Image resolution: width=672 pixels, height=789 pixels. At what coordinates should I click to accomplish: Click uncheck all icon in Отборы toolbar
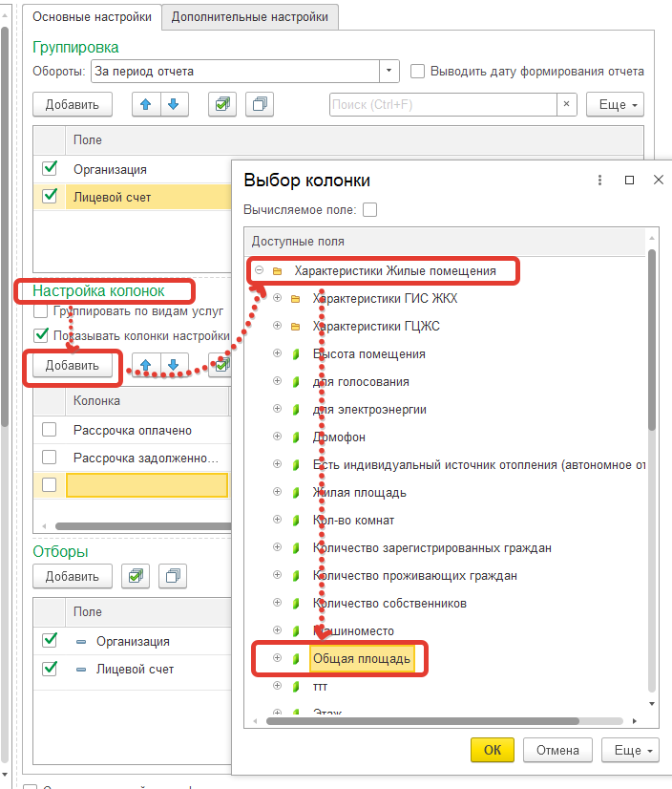[x=173, y=576]
